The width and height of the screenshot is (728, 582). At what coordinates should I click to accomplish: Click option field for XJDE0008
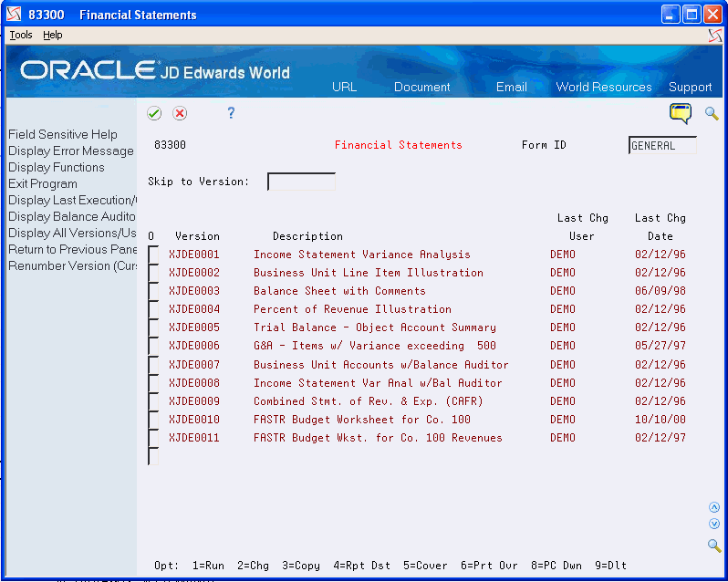(153, 383)
